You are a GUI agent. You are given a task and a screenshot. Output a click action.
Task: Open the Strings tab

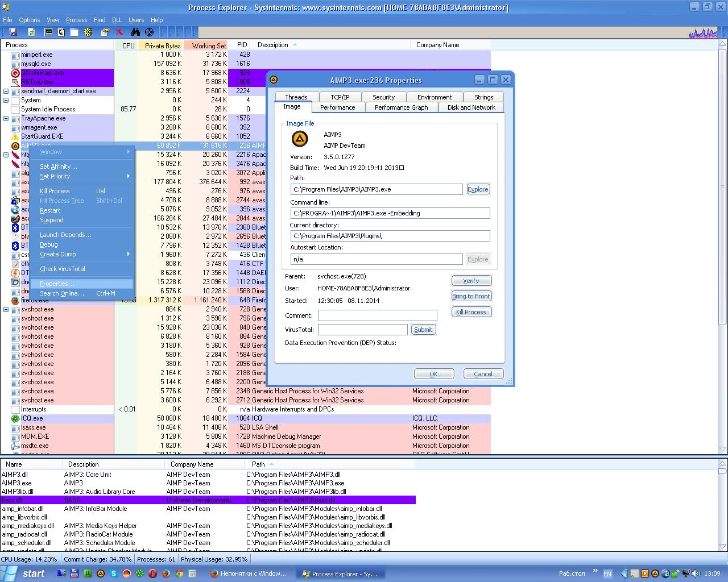click(x=483, y=97)
